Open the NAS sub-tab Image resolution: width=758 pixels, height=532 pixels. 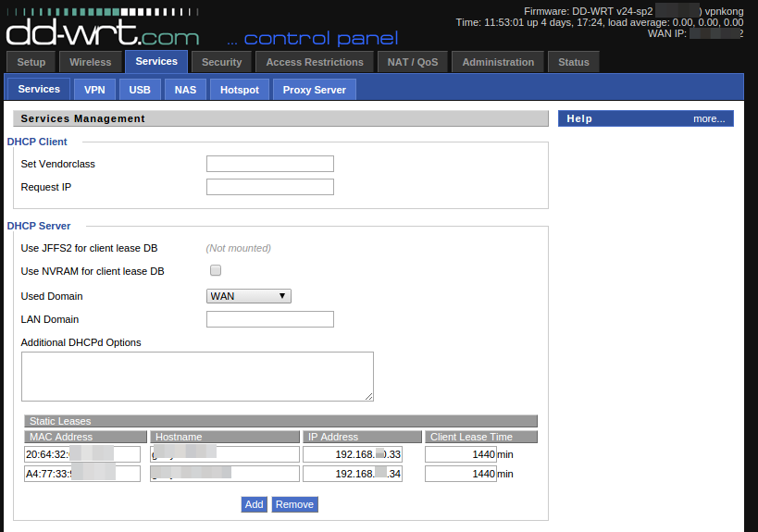[x=185, y=90]
